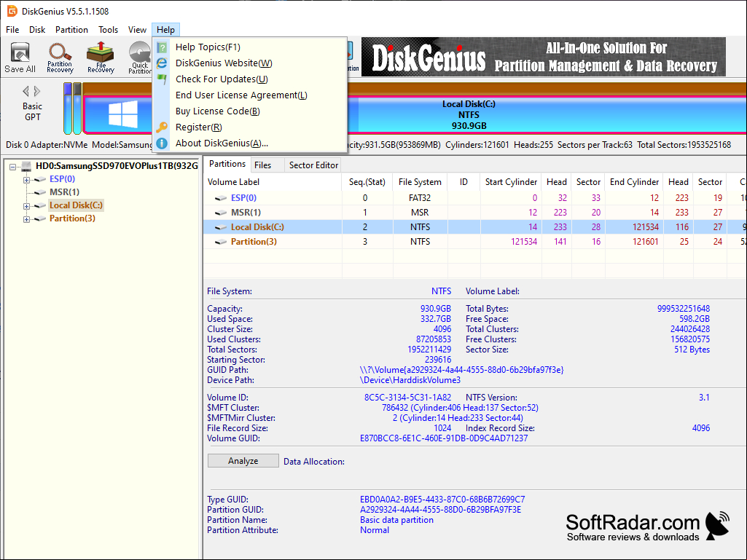Click the "Basic data partition" name value

[397, 520]
